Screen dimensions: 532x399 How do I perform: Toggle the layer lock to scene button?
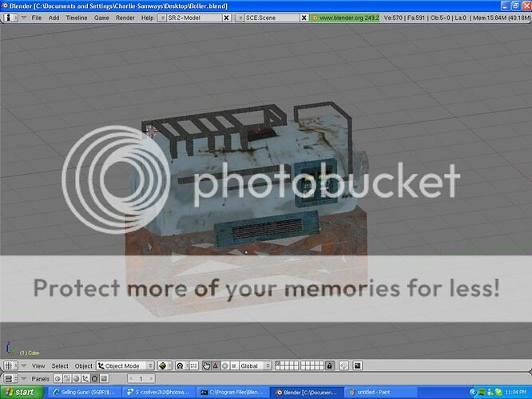(x=329, y=365)
